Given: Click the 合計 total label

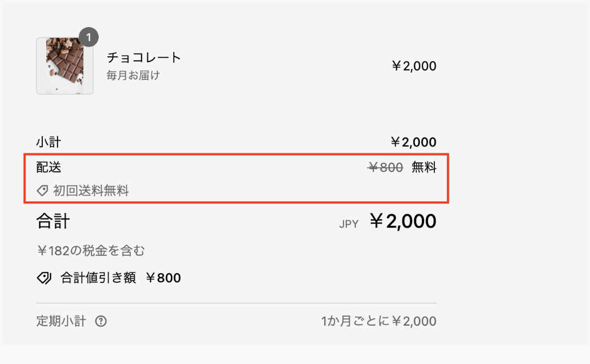Looking at the screenshot, I should (53, 221).
